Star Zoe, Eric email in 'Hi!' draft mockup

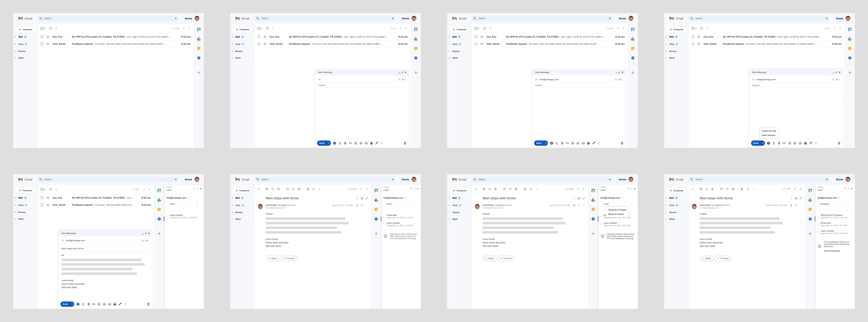(48, 198)
